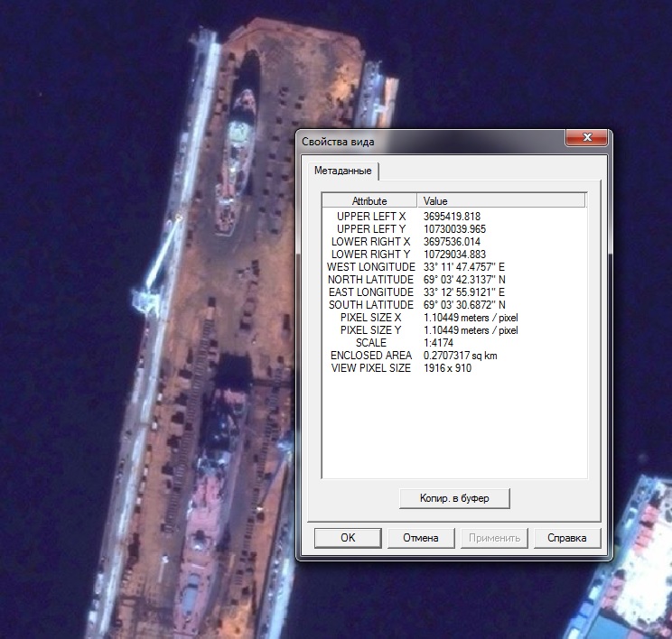This screenshot has height=639, width=672.
Task: Click the Value column header
Action: pyautogui.click(x=500, y=201)
